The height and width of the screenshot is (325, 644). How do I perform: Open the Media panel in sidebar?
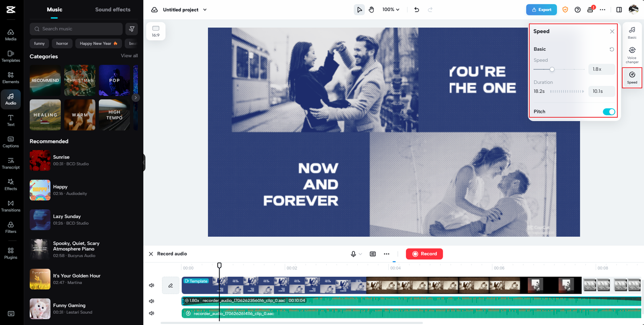click(x=11, y=35)
